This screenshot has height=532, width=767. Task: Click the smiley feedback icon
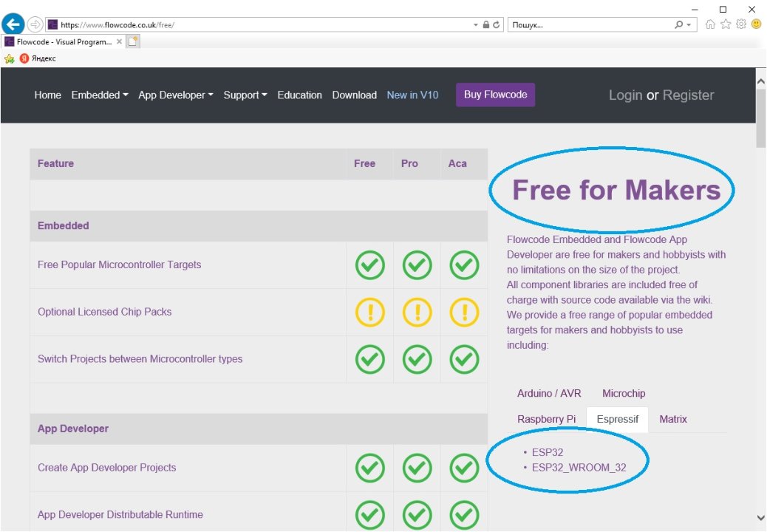(x=756, y=24)
